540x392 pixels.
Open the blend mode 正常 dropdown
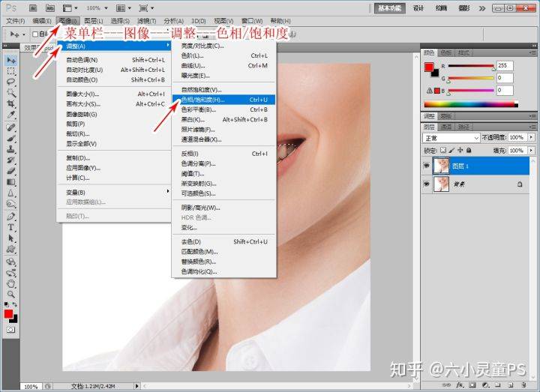point(451,138)
